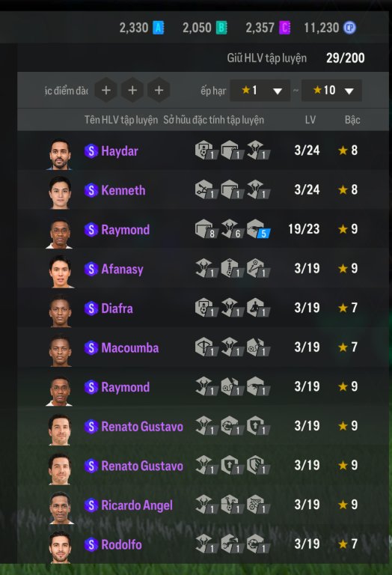Add the second training trait filter slot

[132, 90]
